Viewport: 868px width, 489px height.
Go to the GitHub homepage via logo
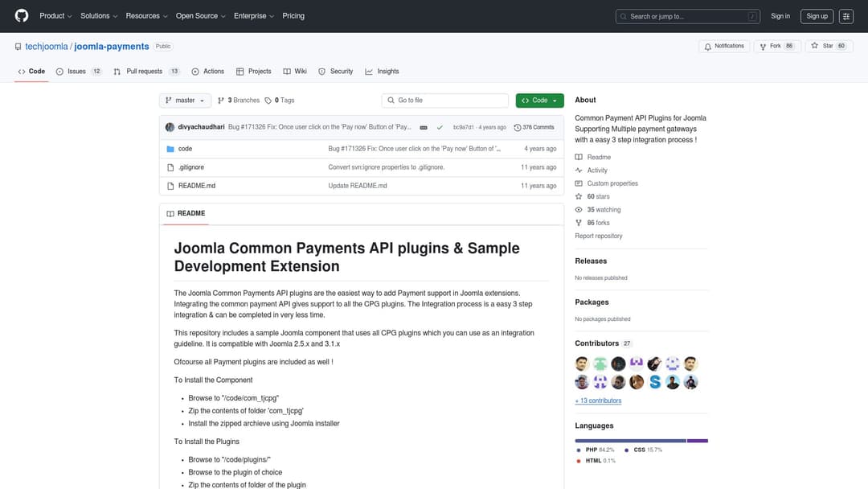tap(22, 16)
